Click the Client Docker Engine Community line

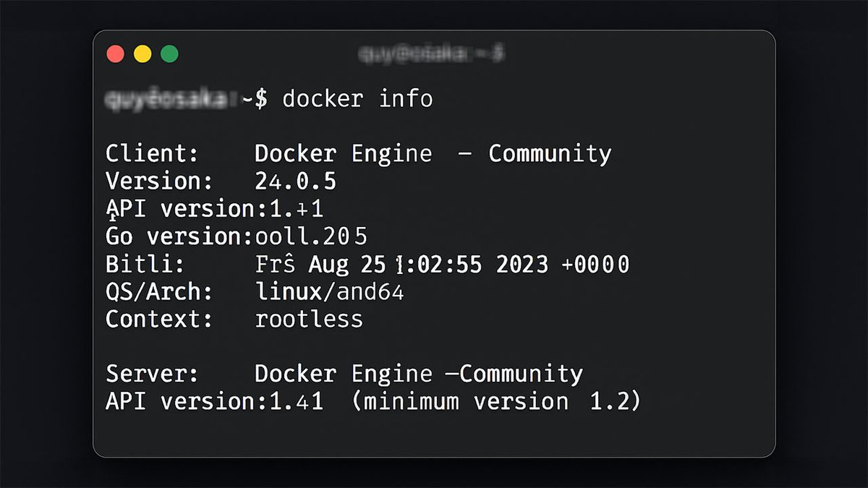point(358,153)
